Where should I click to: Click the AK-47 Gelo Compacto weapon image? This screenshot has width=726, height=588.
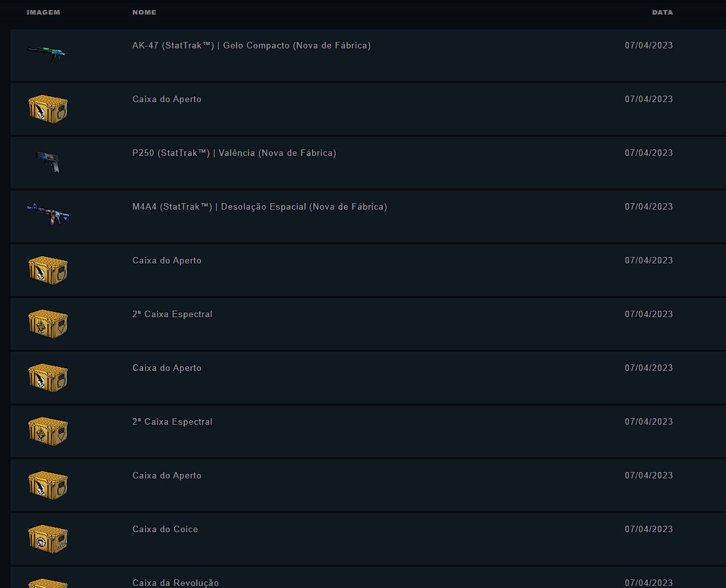pos(48,54)
